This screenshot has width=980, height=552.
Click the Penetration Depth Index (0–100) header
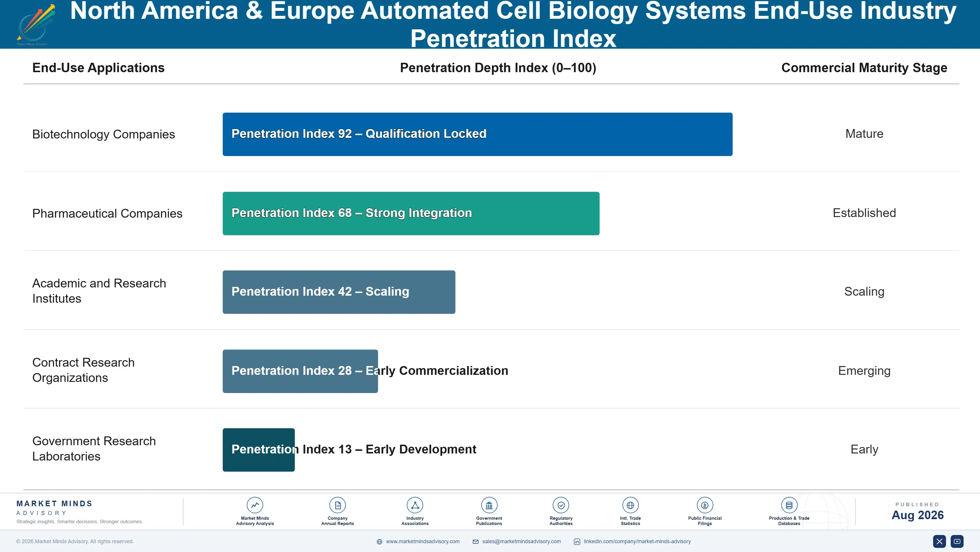[x=498, y=68]
